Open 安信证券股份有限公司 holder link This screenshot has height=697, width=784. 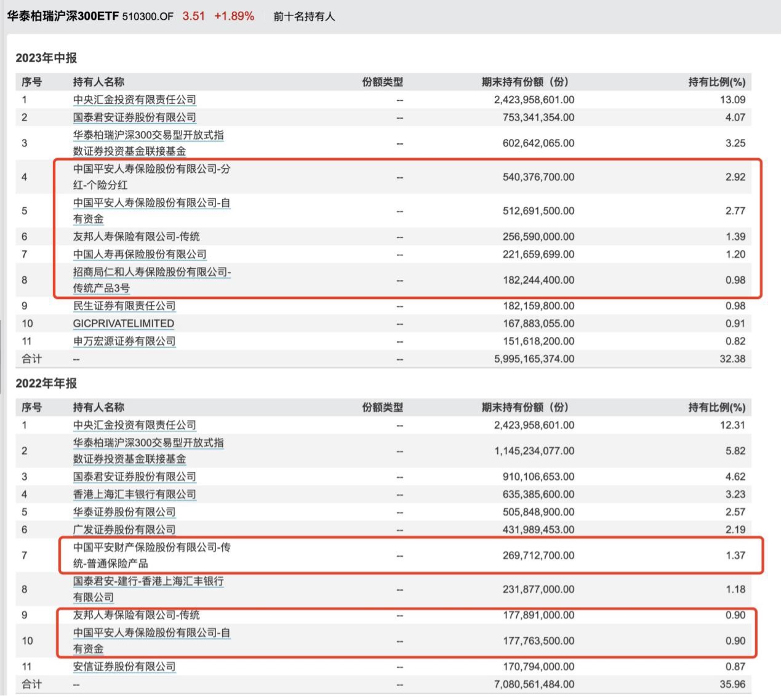pos(124,667)
